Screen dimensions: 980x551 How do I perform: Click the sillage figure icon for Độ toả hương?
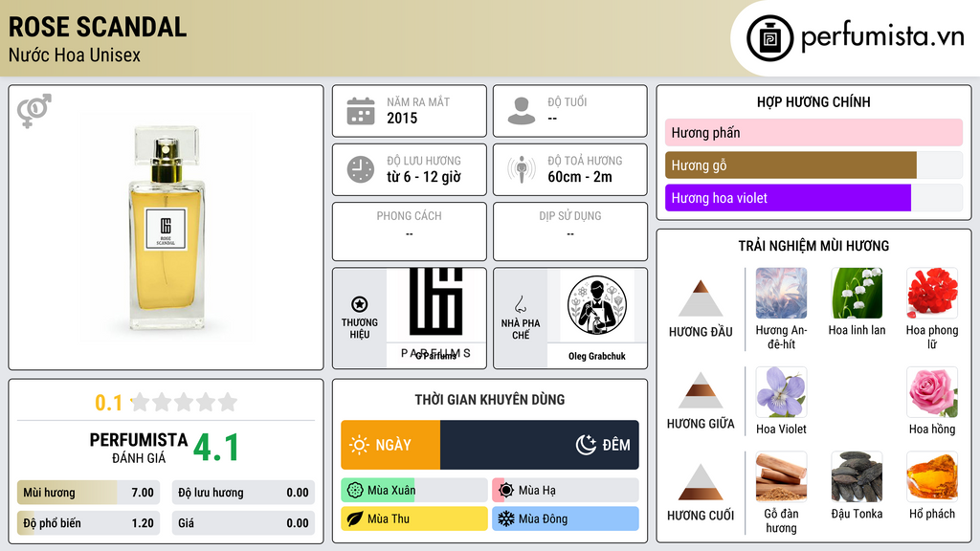click(522, 169)
